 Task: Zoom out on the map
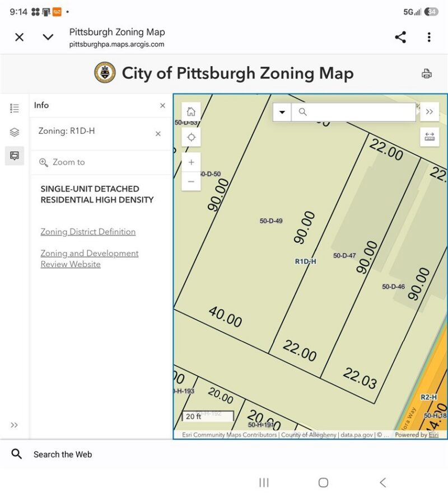tap(191, 182)
